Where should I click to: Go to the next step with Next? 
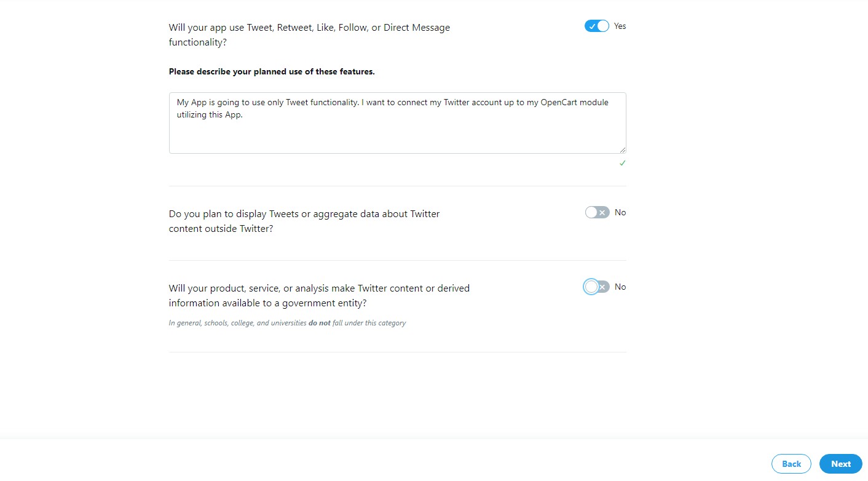click(x=841, y=464)
